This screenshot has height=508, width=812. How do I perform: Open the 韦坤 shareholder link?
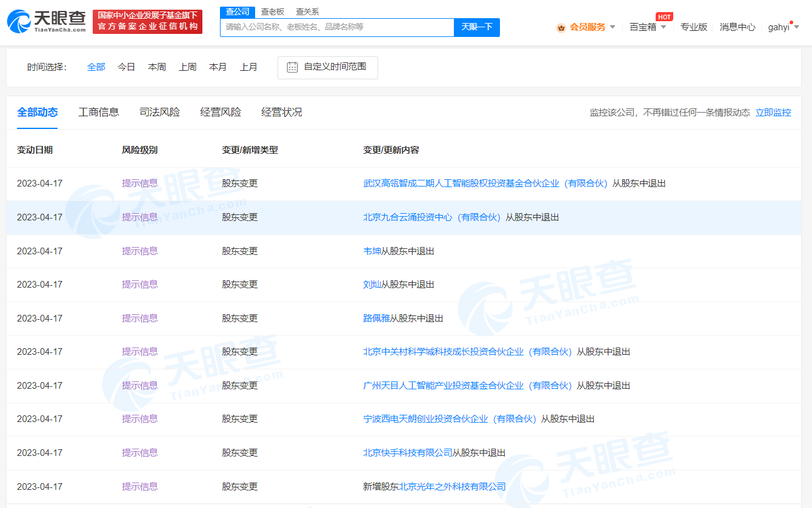pos(372,251)
